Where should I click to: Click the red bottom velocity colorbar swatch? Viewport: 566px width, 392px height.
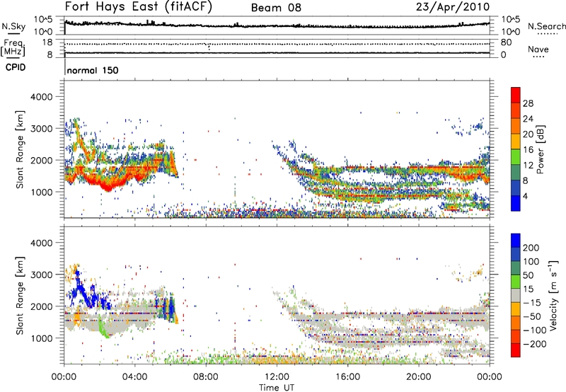516,350
